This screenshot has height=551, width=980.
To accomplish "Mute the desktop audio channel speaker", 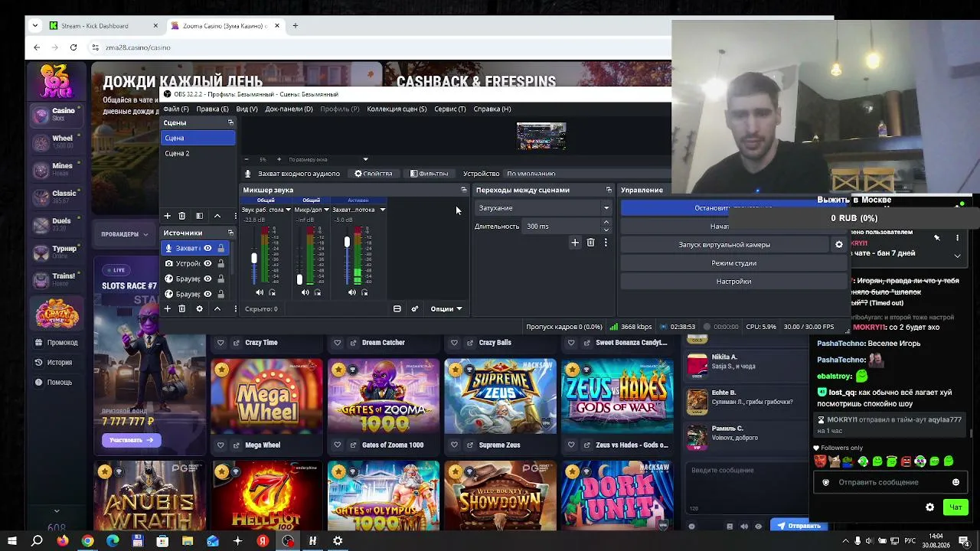I will [260, 292].
